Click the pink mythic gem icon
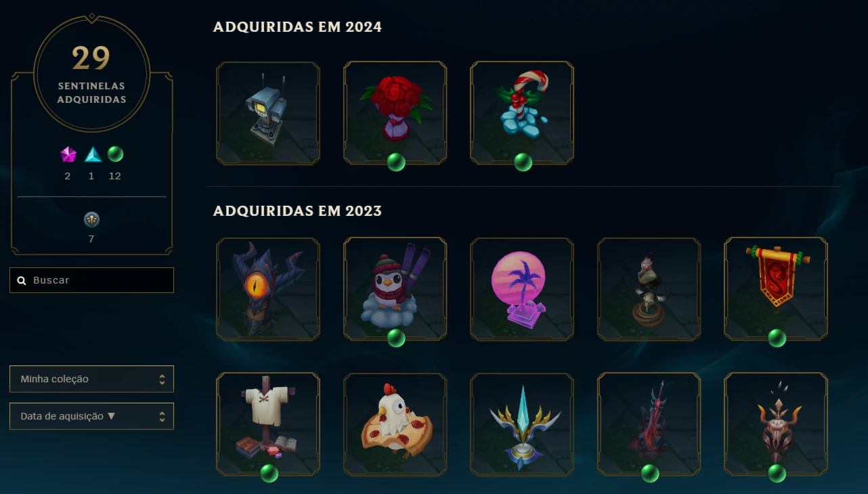 point(68,155)
